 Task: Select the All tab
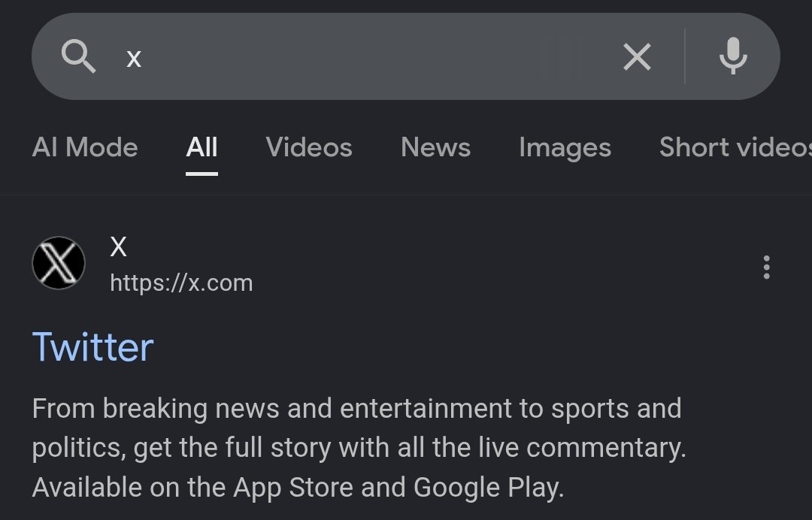click(x=201, y=147)
